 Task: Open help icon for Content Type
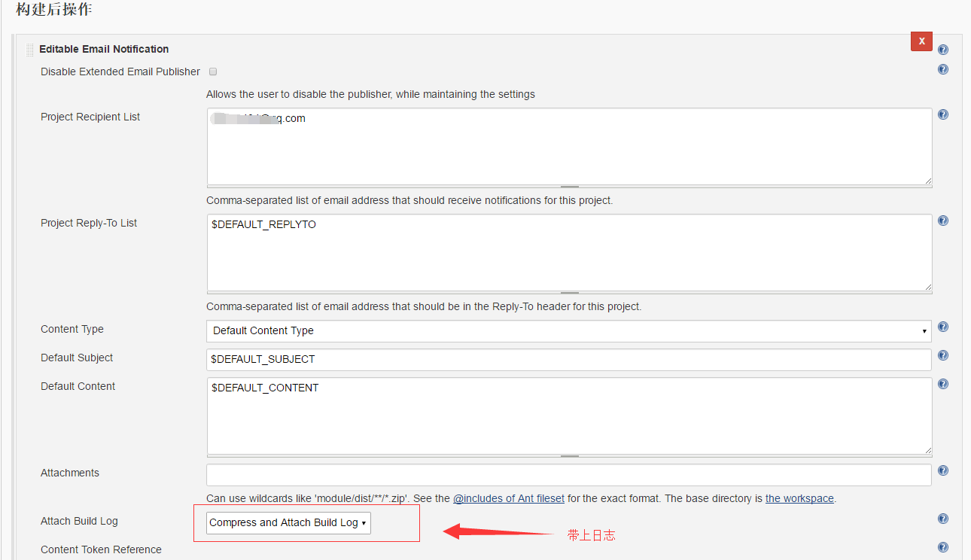pos(943,327)
